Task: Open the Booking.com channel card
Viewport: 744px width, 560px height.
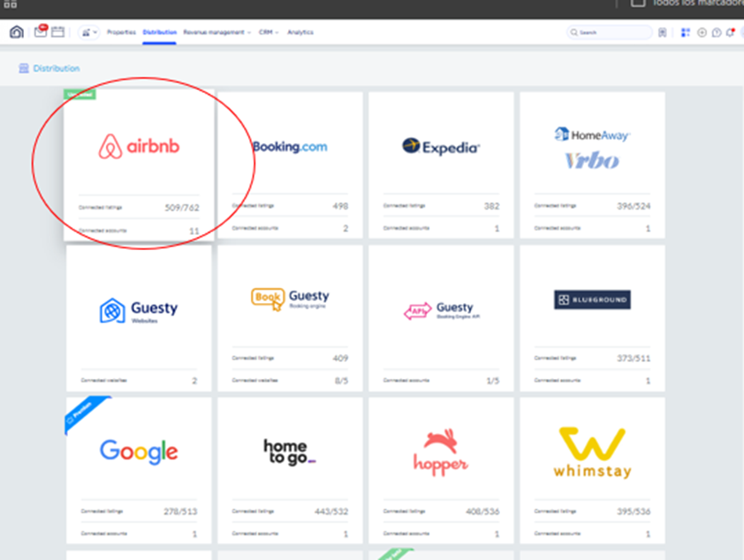Action: coord(290,165)
